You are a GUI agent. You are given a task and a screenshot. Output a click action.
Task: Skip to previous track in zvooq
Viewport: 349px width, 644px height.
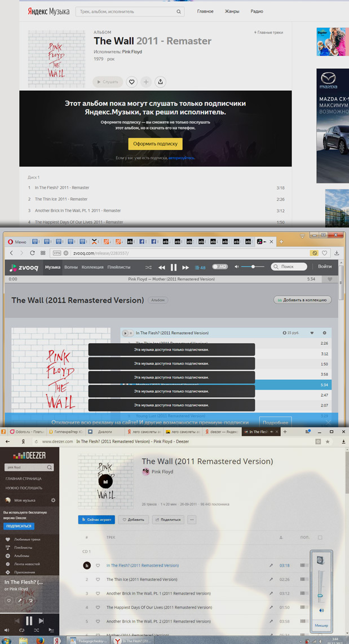point(162,268)
